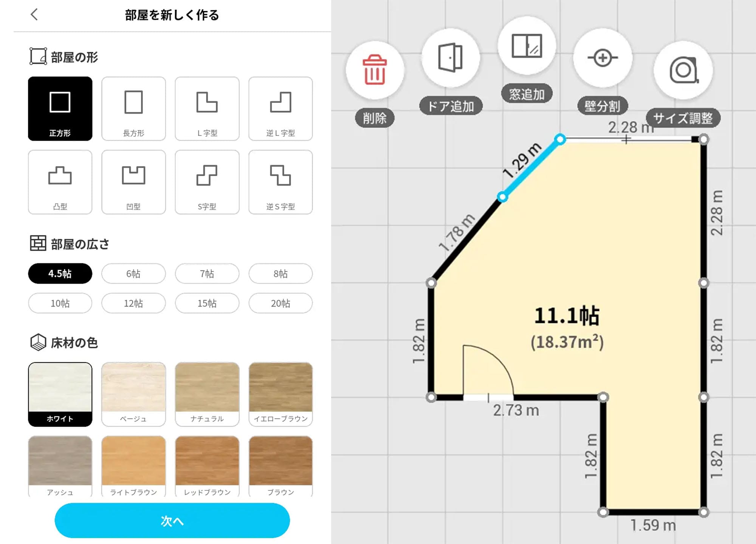Image resolution: width=756 pixels, height=544 pixels.
Task: Select the L字型 room shape
Action: tap(207, 109)
